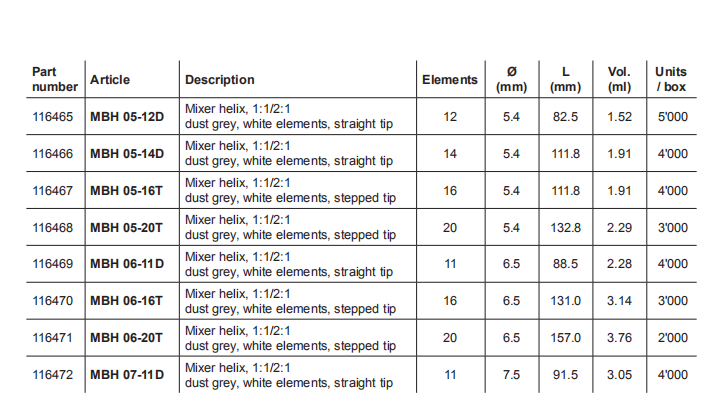Select the 82.5 length value

(566, 117)
